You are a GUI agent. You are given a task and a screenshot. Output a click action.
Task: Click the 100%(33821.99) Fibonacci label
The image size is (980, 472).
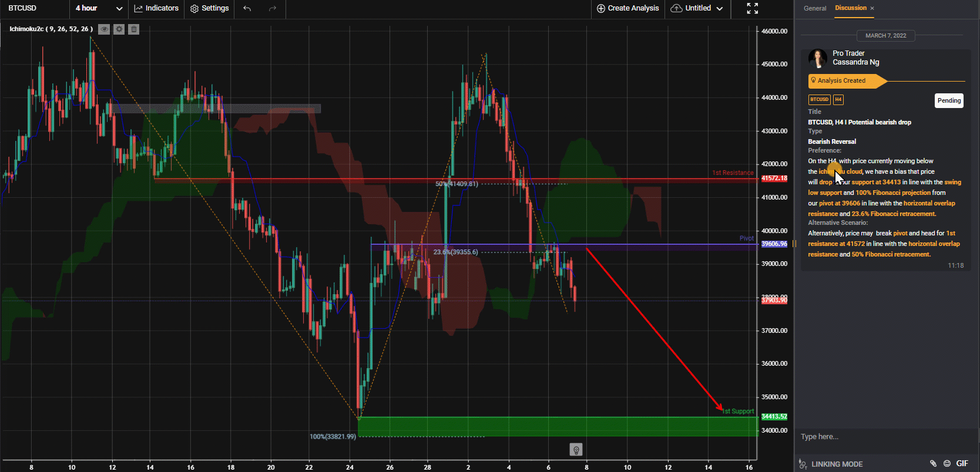[x=333, y=436]
